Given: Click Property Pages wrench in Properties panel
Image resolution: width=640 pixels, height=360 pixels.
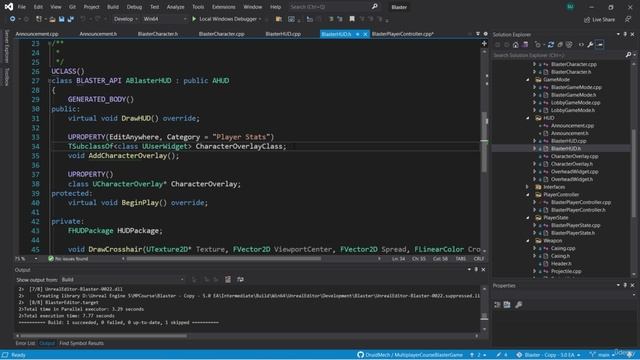Looking at the screenshot, I should coord(519,304).
